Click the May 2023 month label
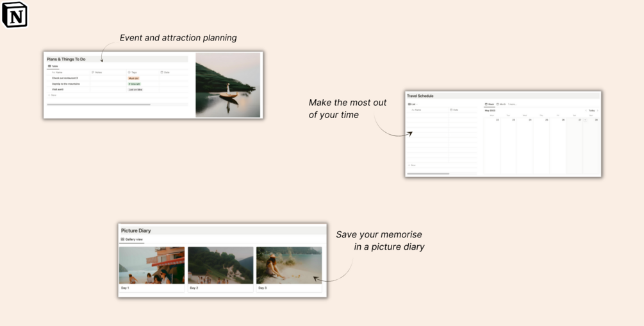644x326 pixels. tap(490, 110)
